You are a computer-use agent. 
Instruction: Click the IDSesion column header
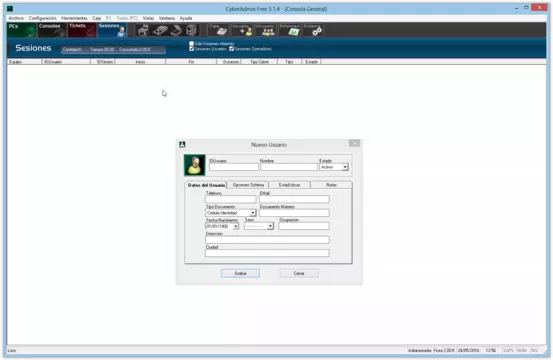pos(103,62)
